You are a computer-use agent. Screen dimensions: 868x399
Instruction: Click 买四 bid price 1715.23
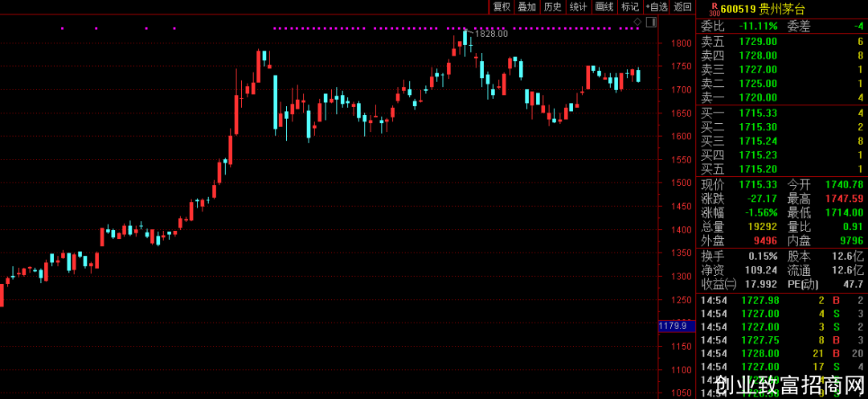pos(758,155)
